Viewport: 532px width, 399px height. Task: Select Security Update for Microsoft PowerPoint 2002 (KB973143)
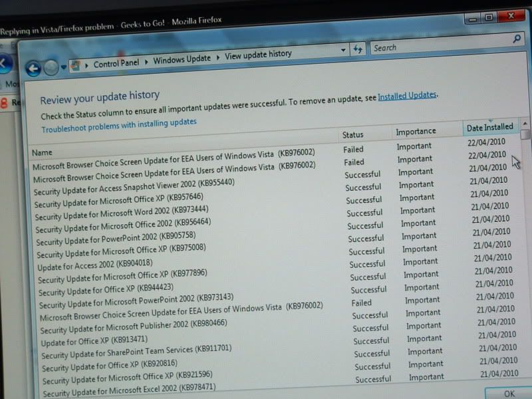[136, 301]
